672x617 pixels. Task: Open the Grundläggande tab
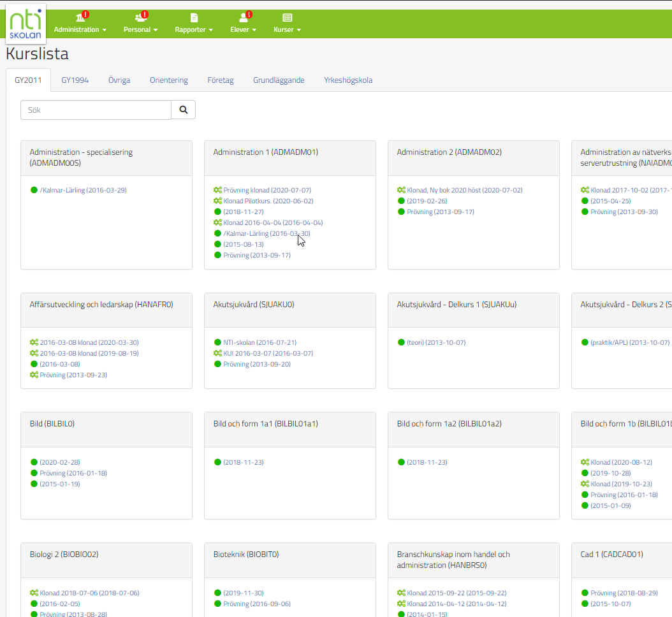[279, 80]
